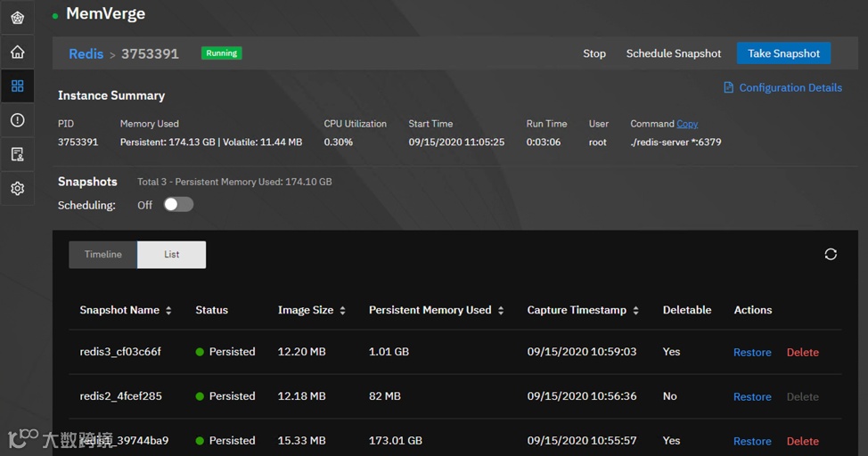
Task: Restore snapshot redis2_4fcef285
Action: point(752,396)
